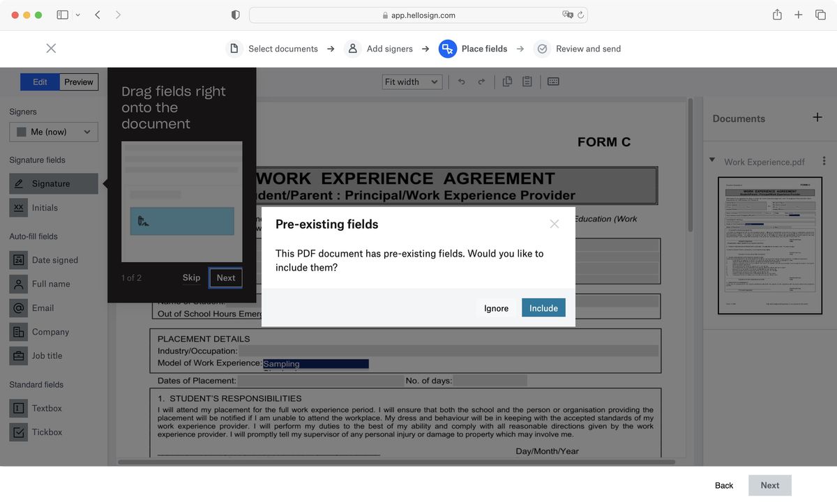Select the Textbox standard field
The height and width of the screenshot is (504, 837).
click(53, 408)
